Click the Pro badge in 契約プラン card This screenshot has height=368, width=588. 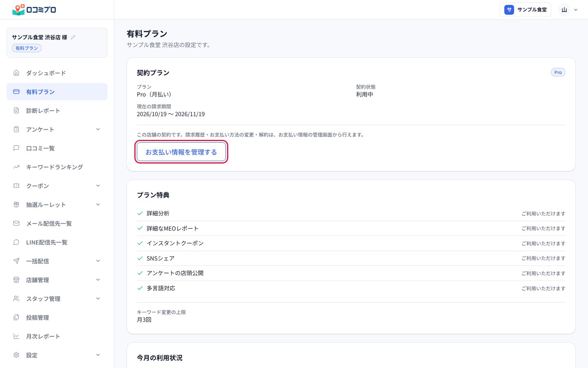point(558,72)
